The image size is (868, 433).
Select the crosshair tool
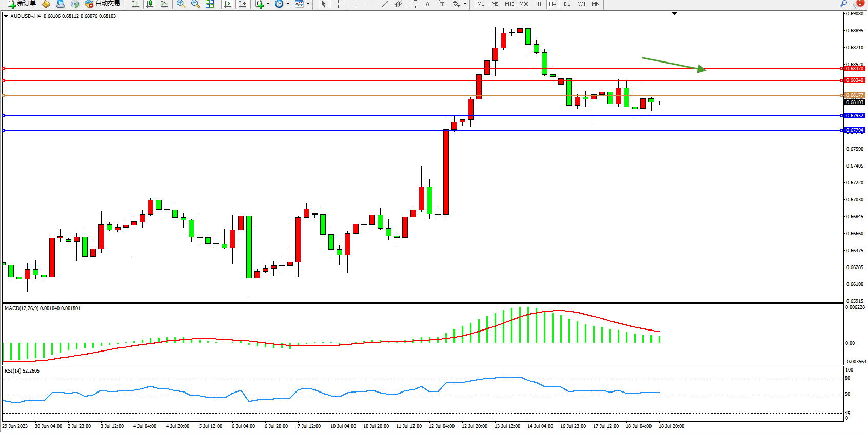(x=339, y=4)
